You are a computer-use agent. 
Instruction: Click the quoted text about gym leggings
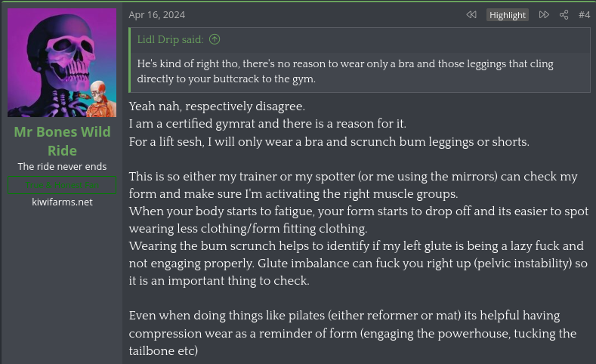[x=345, y=71]
